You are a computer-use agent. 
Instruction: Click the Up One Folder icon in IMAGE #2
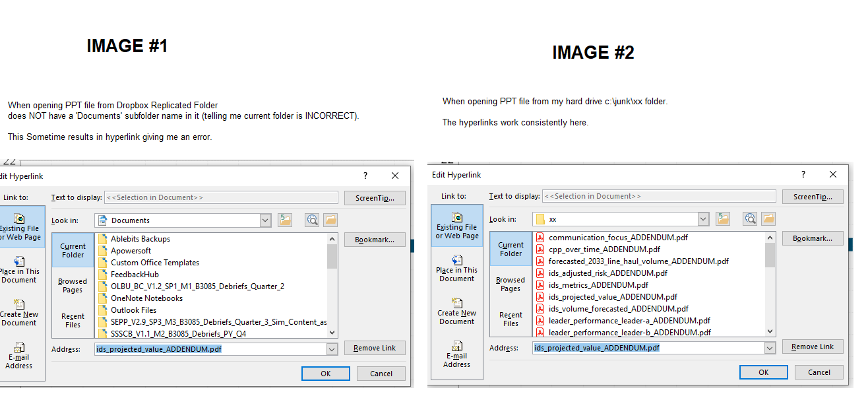(x=723, y=218)
